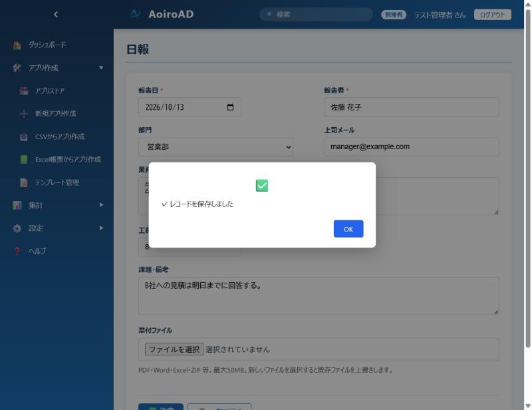Click the 課題・備考 text area
The image size is (532, 410).
coord(319,296)
